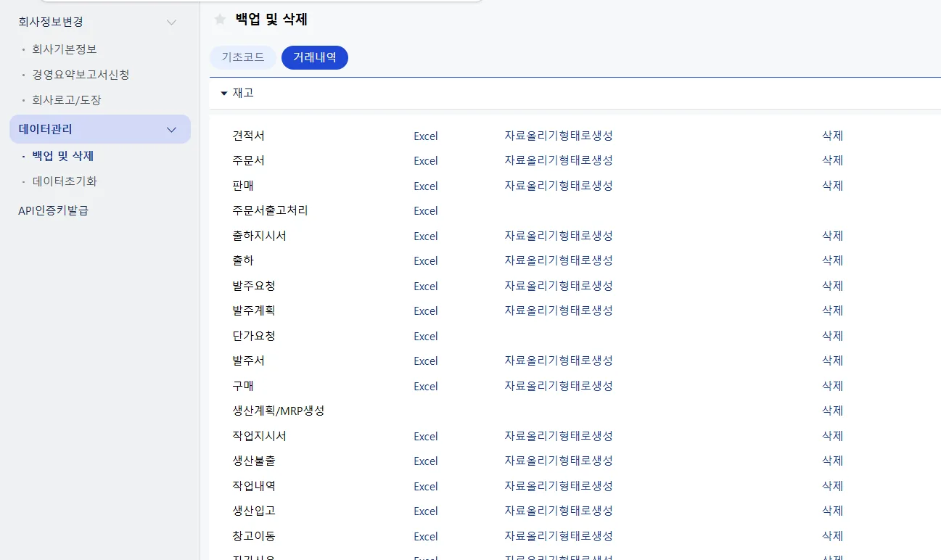Download Excel for 생산입고
The width and height of the screenshot is (941, 560).
426,511
